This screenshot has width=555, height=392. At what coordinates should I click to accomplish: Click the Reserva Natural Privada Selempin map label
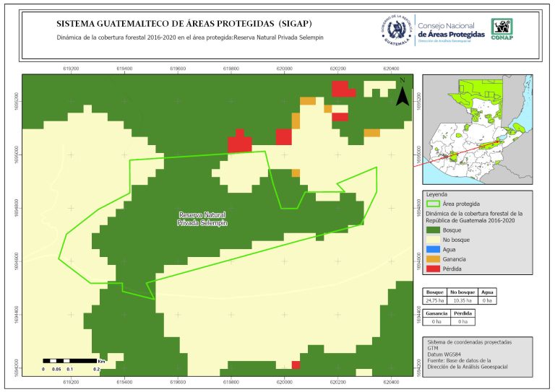pyautogui.click(x=203, y=219)
